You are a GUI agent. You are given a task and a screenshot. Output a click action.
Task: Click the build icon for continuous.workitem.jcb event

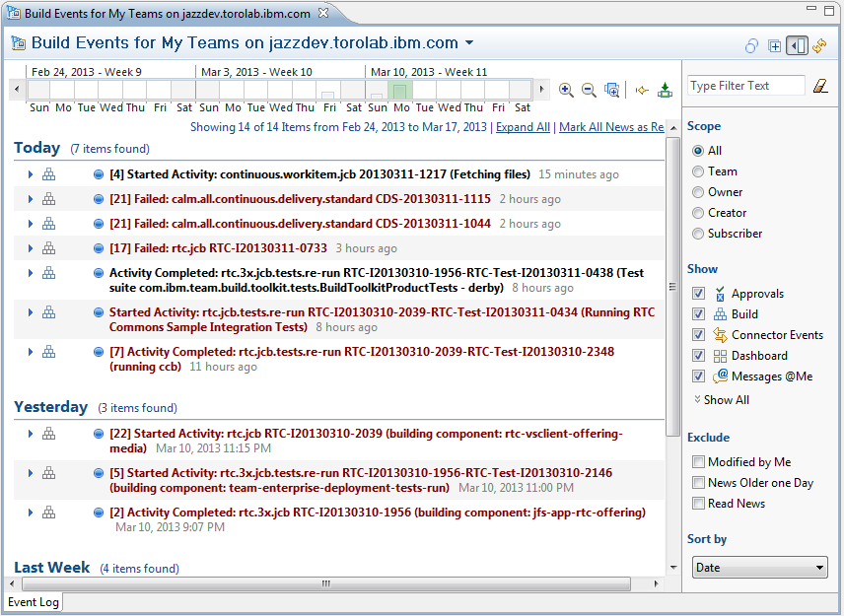click(x=49, y=174)
